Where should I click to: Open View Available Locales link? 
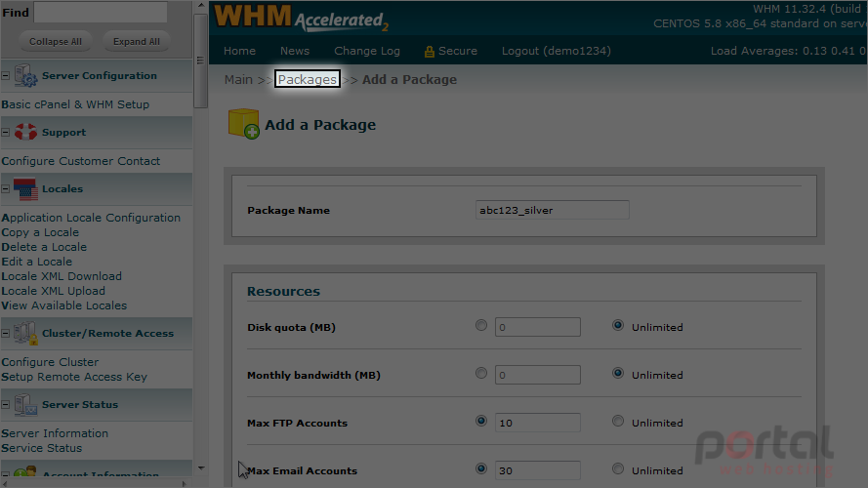point(63,305)
